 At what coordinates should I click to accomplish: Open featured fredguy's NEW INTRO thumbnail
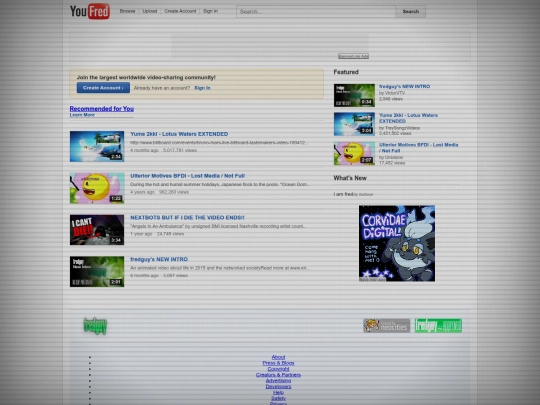[354, 95]
